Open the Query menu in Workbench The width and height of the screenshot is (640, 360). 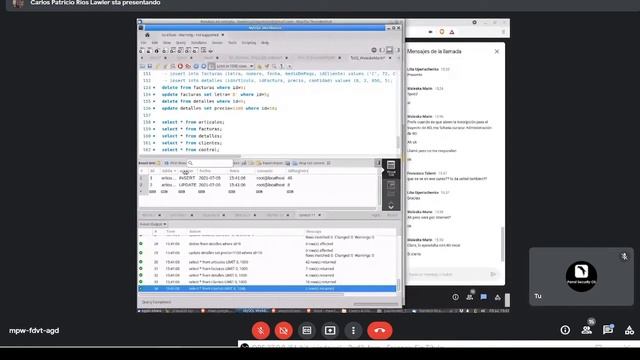[x=180, y=43]
